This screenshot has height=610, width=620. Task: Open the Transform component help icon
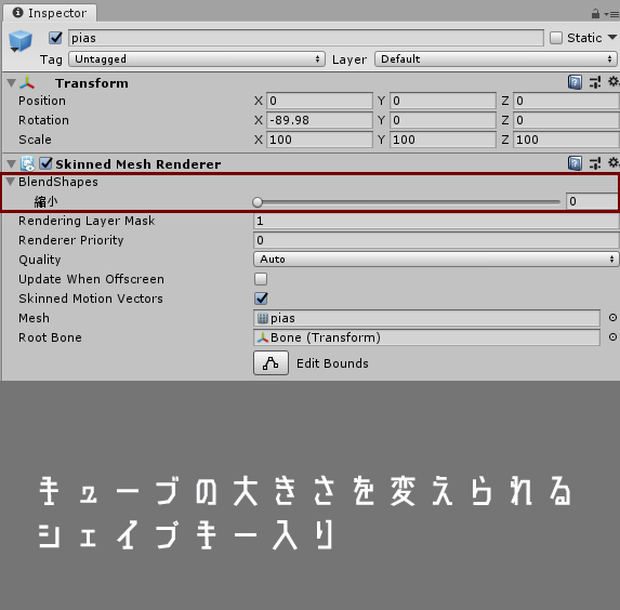(x=575, y=83)
